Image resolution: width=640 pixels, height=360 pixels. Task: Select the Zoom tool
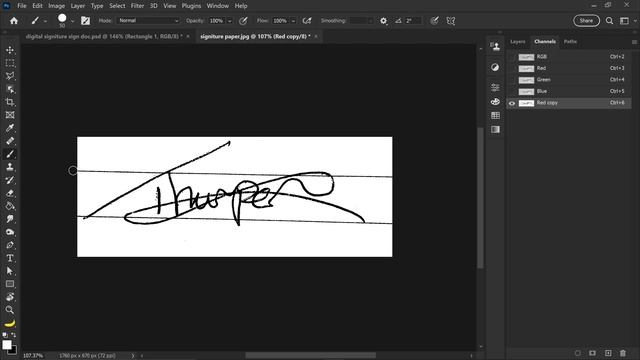[x=10, y=310]
